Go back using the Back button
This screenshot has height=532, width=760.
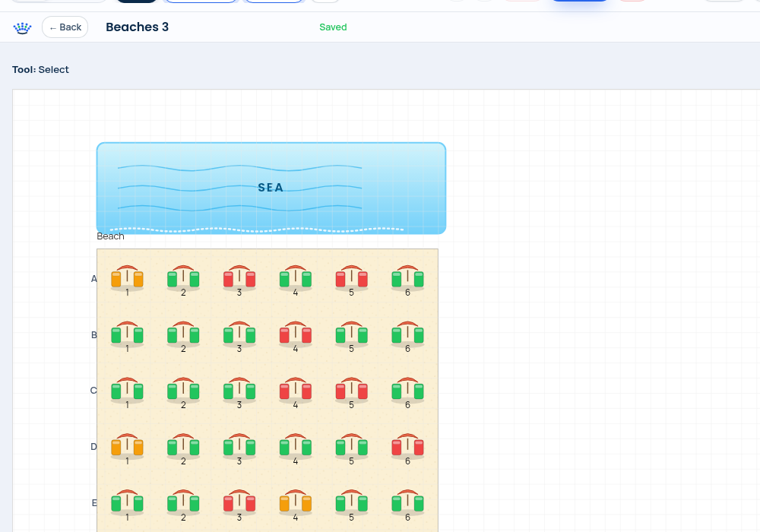[65, 27]
